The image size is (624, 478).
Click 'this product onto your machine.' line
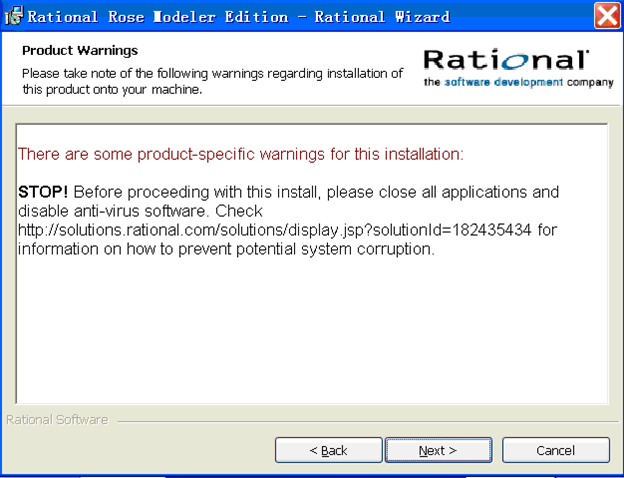coord(112,90)
